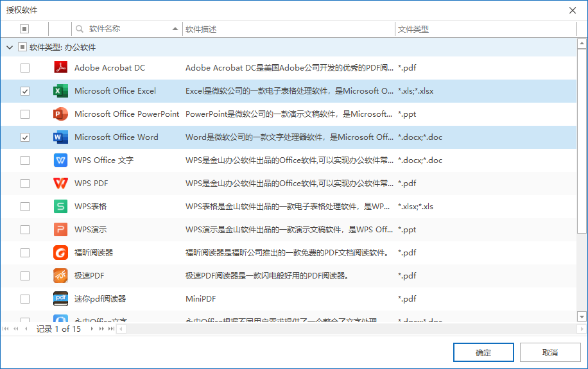Click the vertical scrollbar thumb
The image size is (588, 369).
[582, 141]
